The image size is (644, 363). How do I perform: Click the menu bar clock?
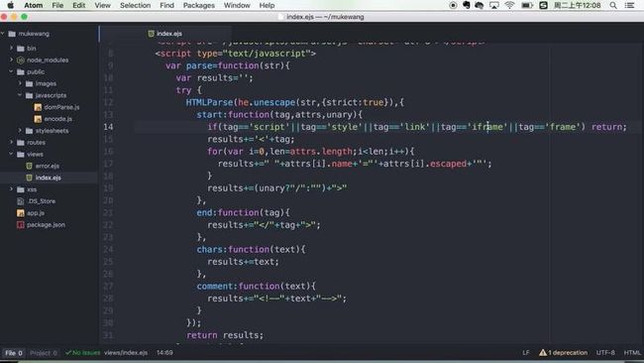pos(577,5)
